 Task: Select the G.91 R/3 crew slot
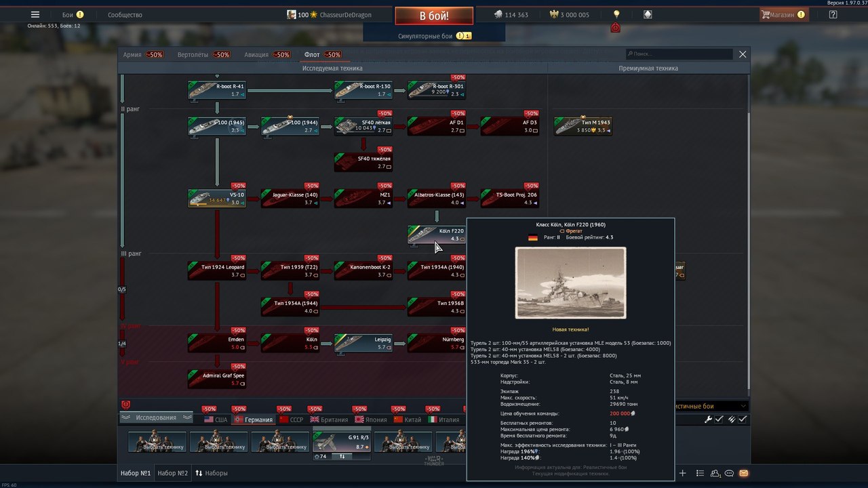pos(342,441)
